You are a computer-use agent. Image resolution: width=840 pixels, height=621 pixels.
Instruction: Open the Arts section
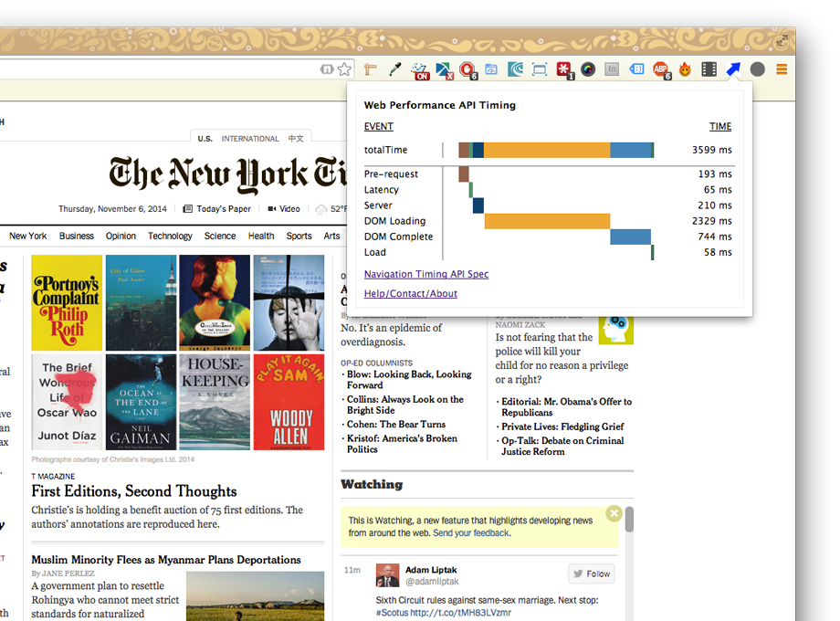coord(331,236)
